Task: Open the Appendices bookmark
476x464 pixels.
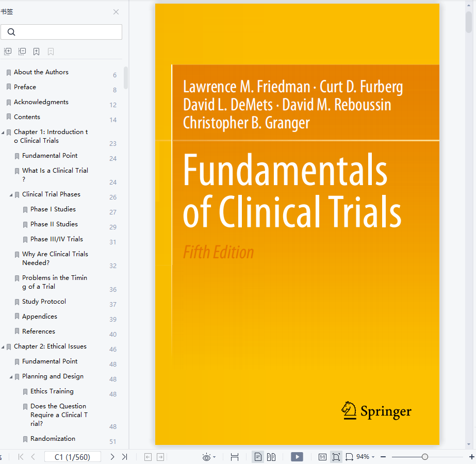Action: point(40,316)
